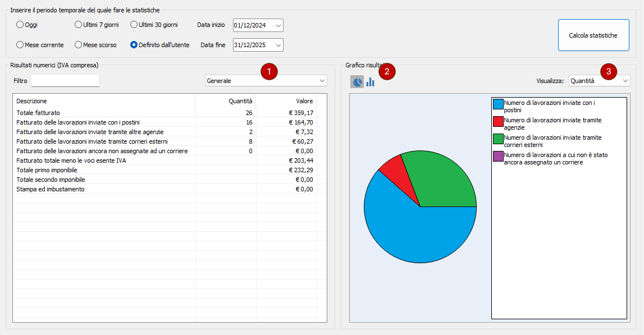Viewport: 644px width, 335px height.
Task: Click the green corrieri esterni legend swatch
Action: pos(498,139)
